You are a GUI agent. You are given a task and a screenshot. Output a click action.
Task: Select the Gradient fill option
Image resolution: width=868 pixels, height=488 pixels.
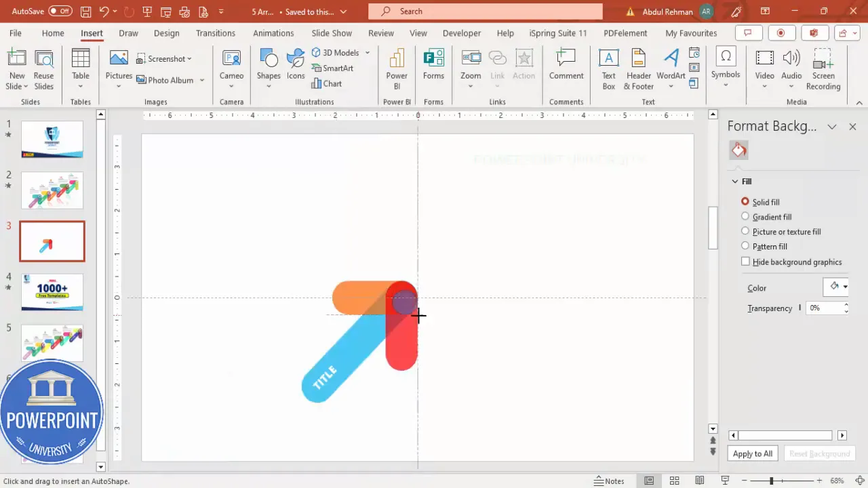coord(745,216)
